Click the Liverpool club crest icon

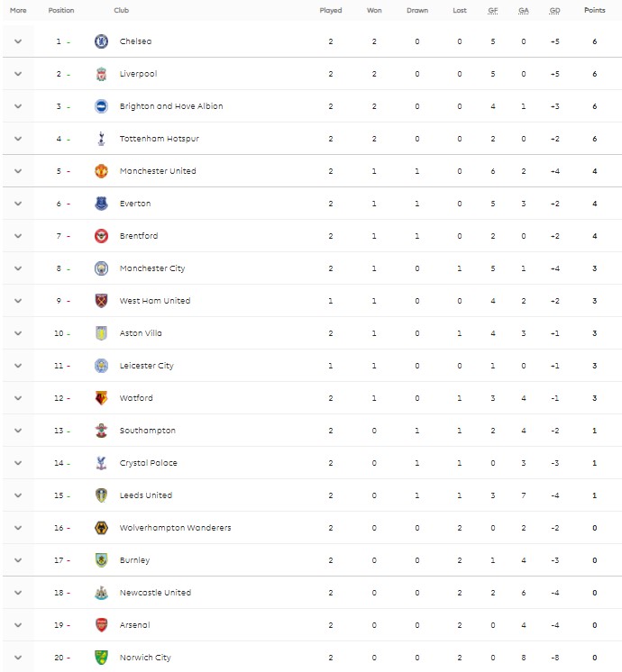click(x=101, y=74)
